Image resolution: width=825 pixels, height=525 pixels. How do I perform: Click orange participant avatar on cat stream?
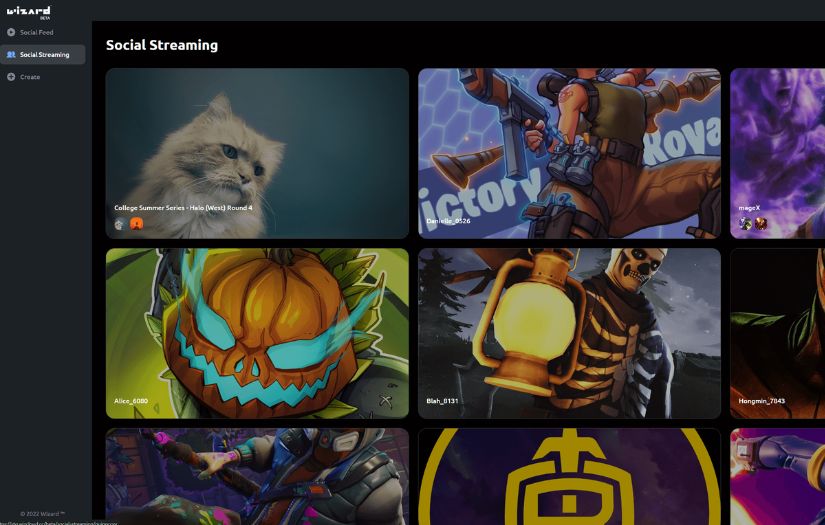click(136, 224)
